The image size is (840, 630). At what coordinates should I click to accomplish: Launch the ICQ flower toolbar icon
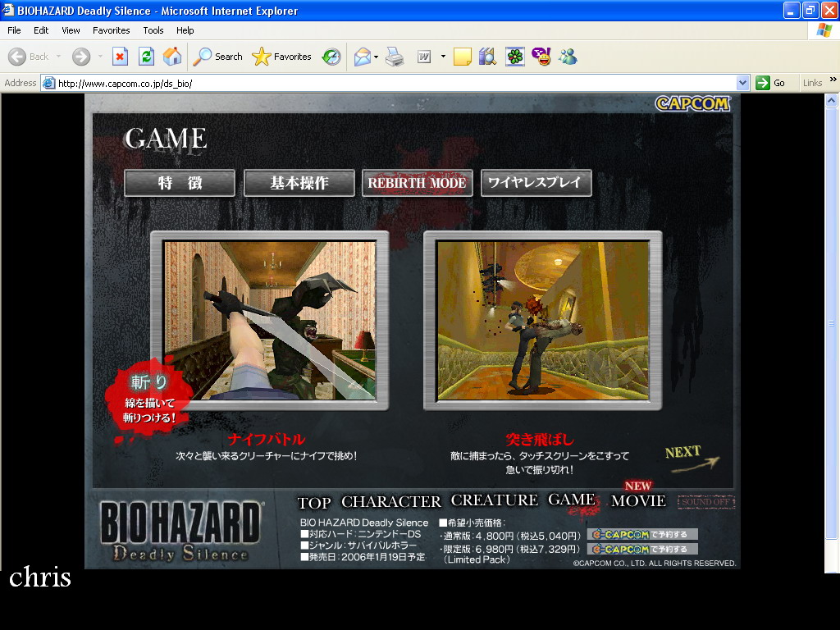pyautogui.click(x=514, y=57)
